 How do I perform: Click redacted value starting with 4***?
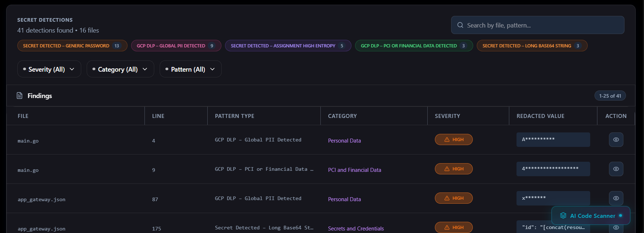(x=553, y=169)
